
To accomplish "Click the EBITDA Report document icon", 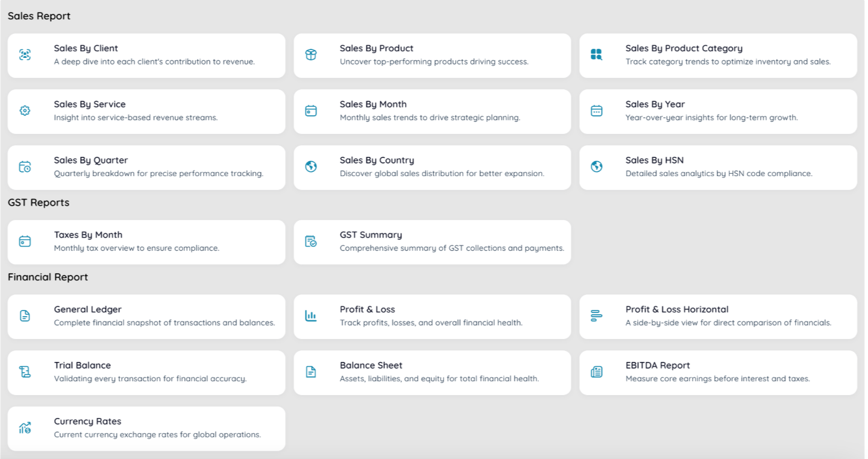I will click(596, 372).
